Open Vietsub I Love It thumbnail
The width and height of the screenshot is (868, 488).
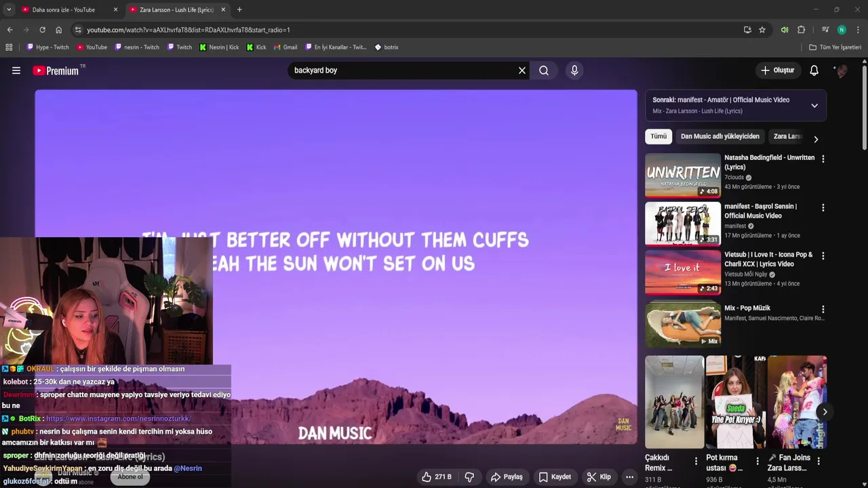(x=683, y=272)
